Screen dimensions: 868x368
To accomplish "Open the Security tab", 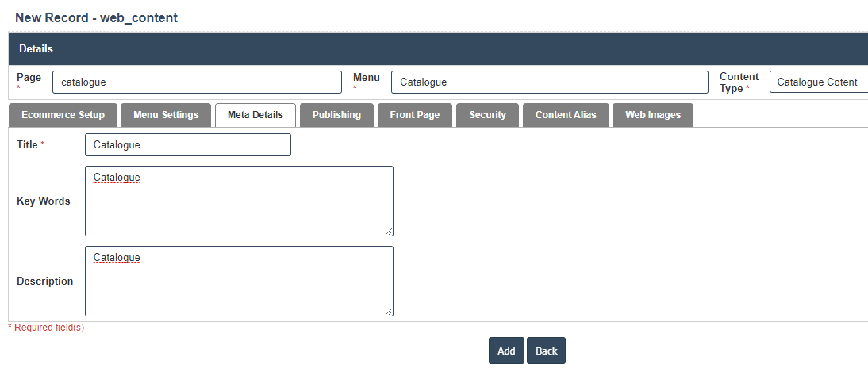I will [487, 115].
